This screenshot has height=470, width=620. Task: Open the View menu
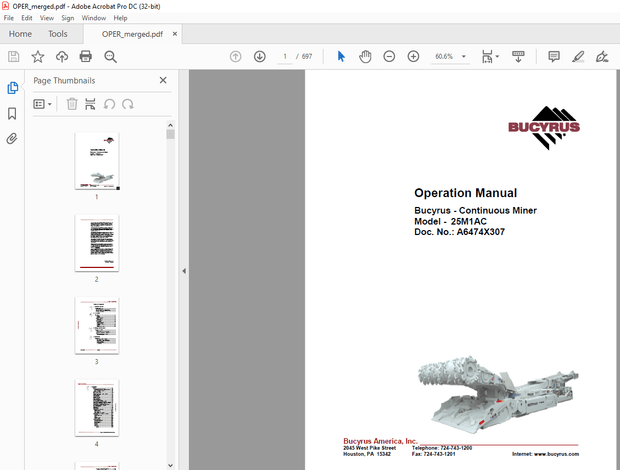[x=47, y=18]
